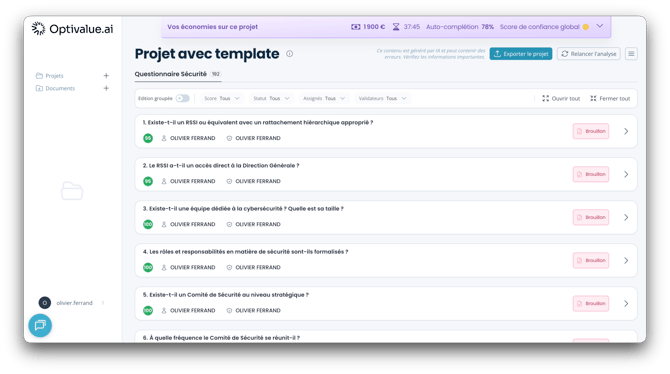Screen dimensions: 670x374
Task: Click validator check icon on question 4
Action: click(x=229, y=268)
